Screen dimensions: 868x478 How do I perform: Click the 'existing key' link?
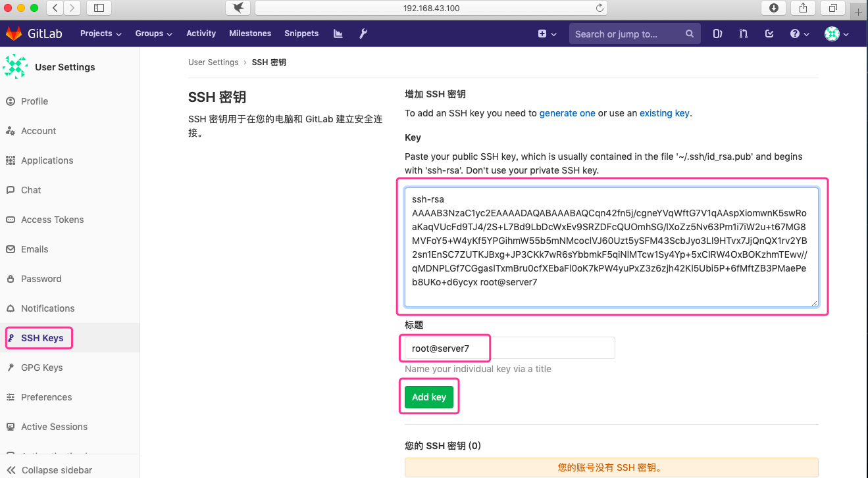pyautogui.click(x=665, y=113)
